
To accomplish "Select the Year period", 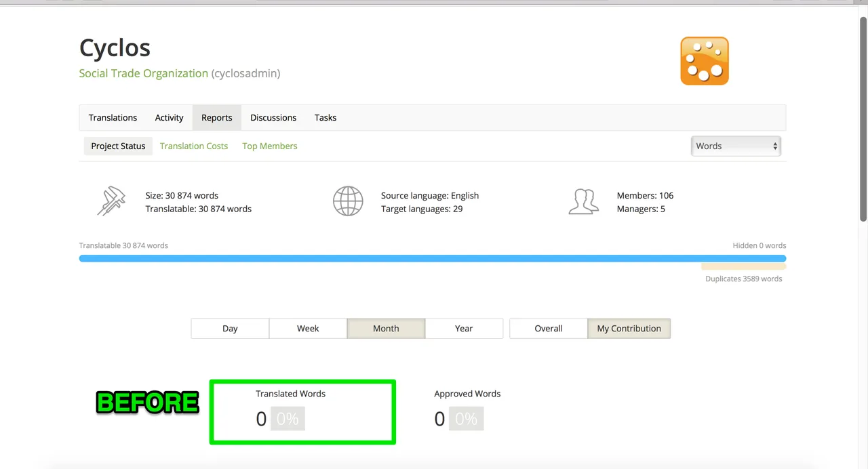I will pyautogui.click(x=464, y=328).
